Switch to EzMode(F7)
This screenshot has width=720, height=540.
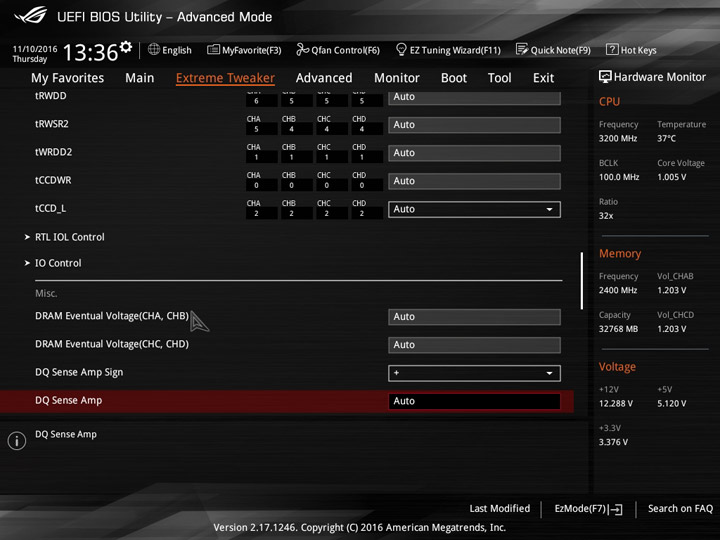pyautogui.click(x=580, y=508)
